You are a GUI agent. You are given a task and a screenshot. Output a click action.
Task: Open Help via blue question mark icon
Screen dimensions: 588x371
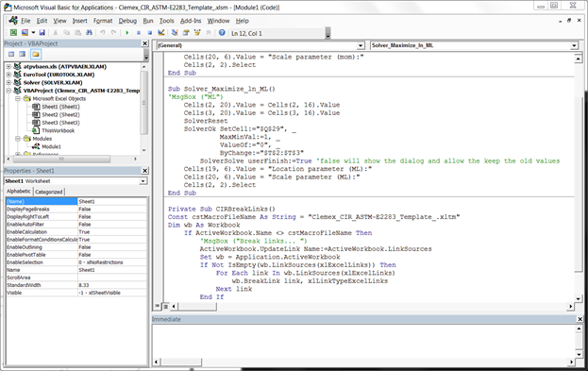(x=222, y=33)
